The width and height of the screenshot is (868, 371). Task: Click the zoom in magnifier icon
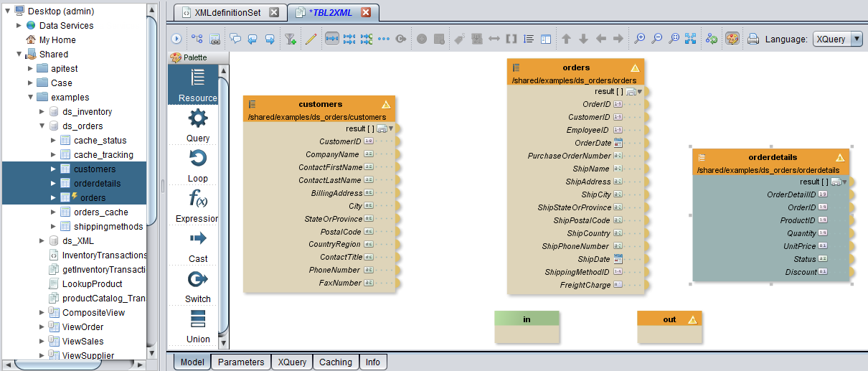pos(639,39)
